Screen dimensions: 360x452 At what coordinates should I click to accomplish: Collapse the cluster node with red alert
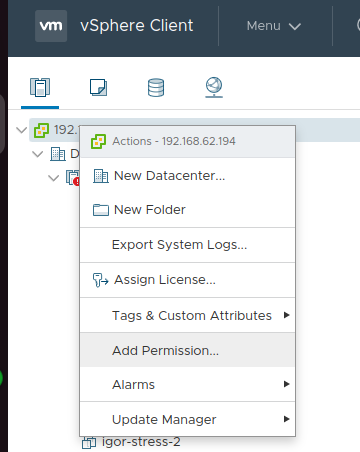(x=53, y=178)
